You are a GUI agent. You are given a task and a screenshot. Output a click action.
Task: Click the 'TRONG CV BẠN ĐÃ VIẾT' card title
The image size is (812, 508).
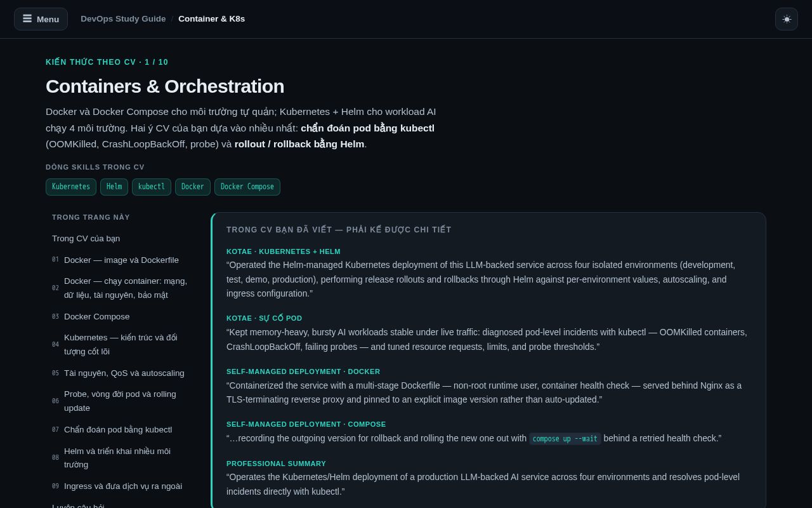coord(339,230)
